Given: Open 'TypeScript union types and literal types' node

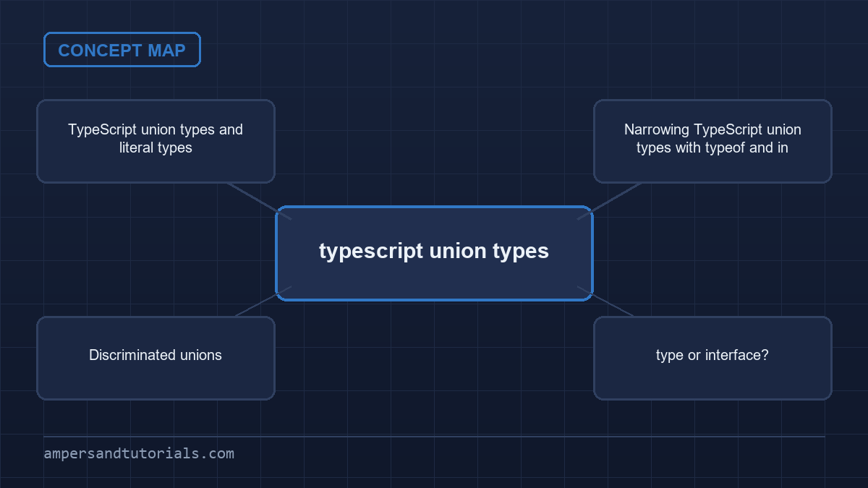Looking at the screenshot, I should [156, 141].
